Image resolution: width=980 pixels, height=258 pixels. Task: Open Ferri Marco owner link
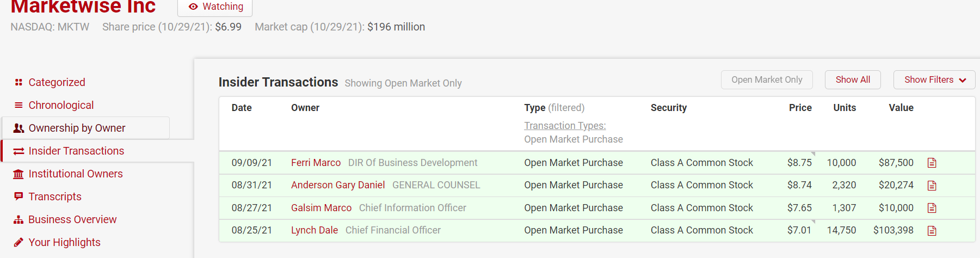point(316,163)
